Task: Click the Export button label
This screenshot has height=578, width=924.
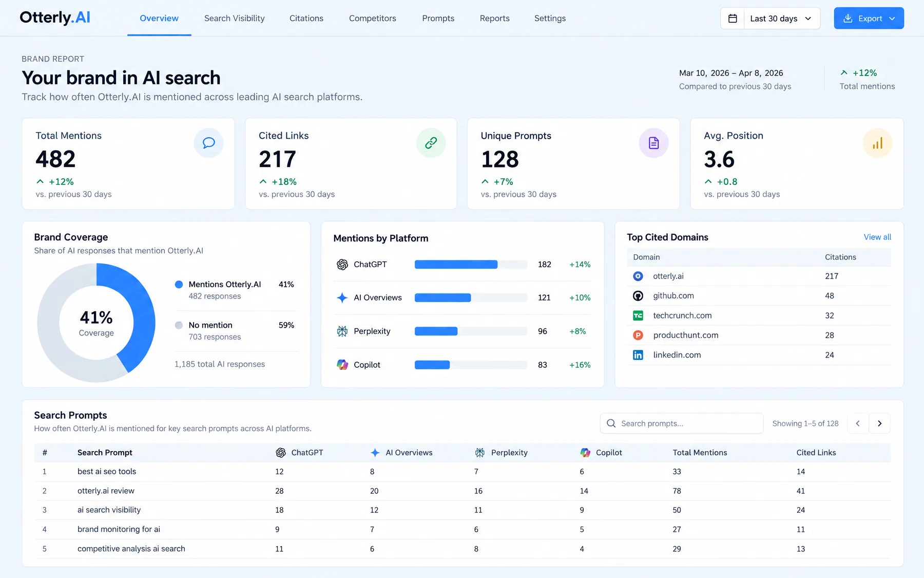Action: tap(870, 18)
